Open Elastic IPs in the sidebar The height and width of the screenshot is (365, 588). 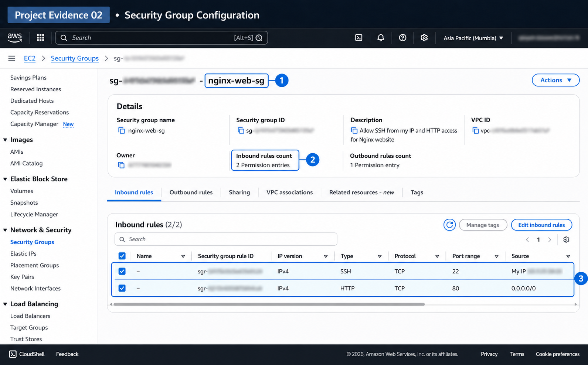23,254
